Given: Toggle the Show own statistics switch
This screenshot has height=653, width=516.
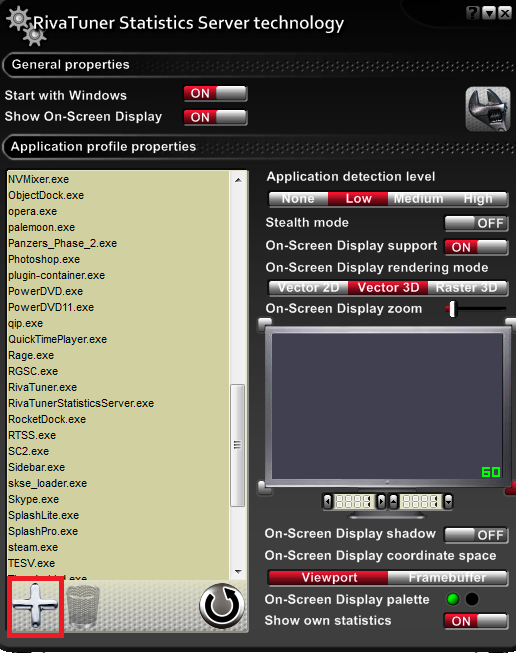Looking at the screenshot, I should pyautogui.click(x=476, y=621).
